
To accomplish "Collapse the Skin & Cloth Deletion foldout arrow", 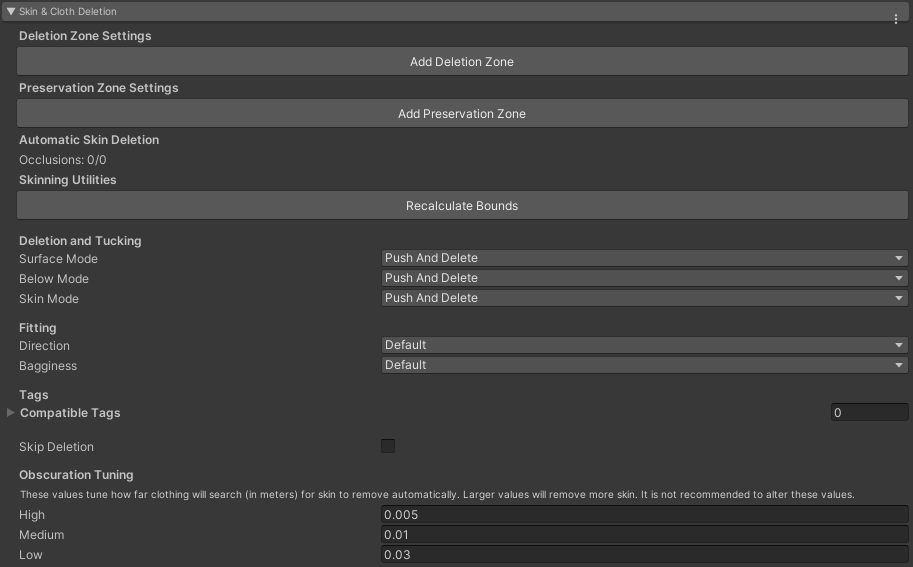I will point(11,12).
